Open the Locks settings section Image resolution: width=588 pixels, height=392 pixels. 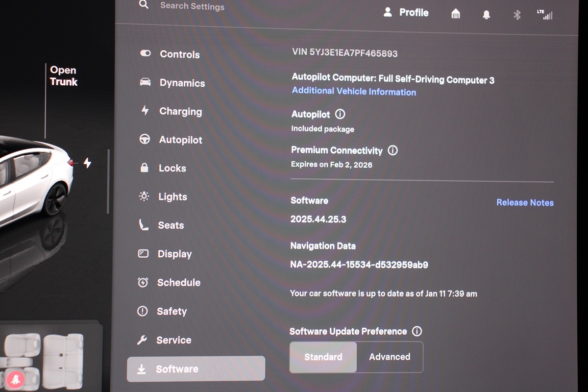tap(172, 168)
